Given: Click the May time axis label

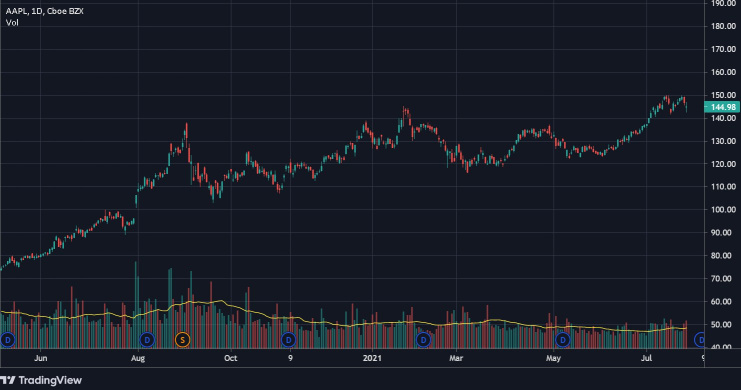Looking at the screenshot, I should pos(553,358).
